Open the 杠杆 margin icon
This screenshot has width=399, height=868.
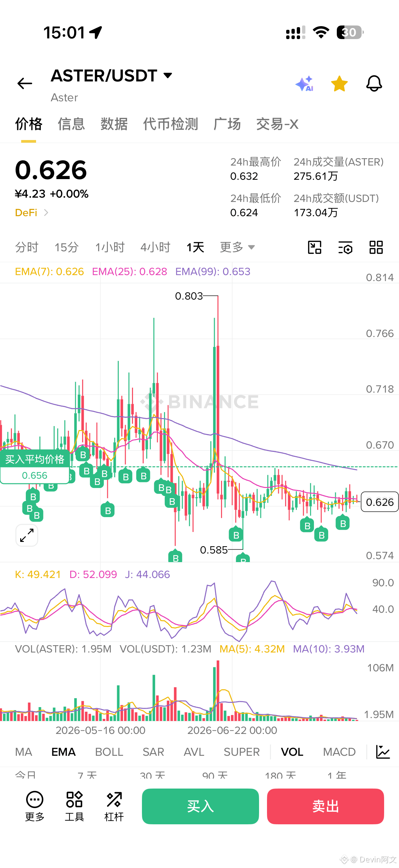(x=114, y=806)
